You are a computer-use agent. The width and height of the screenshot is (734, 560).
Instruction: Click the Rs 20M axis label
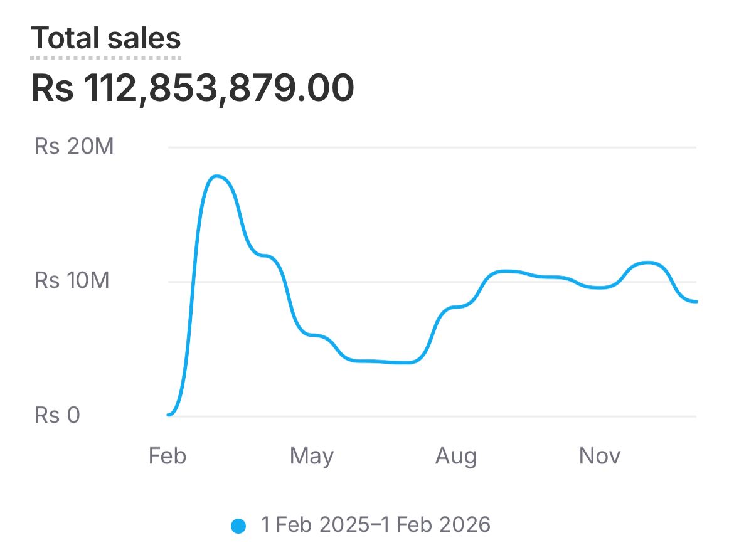(74, 147)
